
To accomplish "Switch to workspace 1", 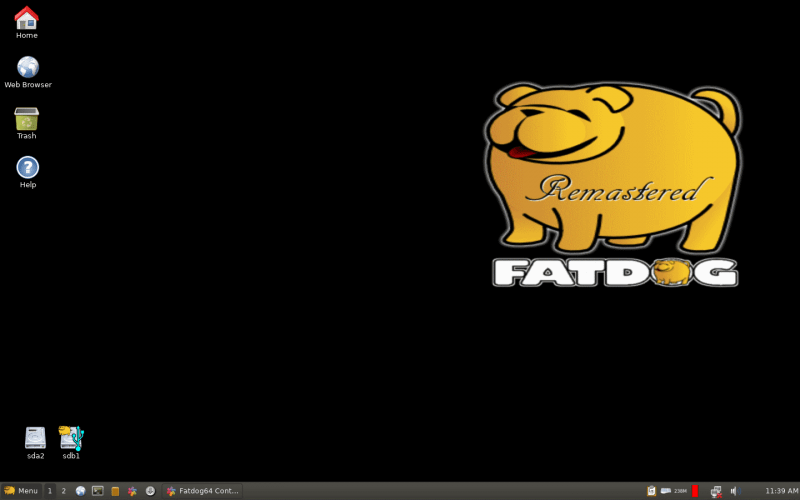I will coord(49,491).
